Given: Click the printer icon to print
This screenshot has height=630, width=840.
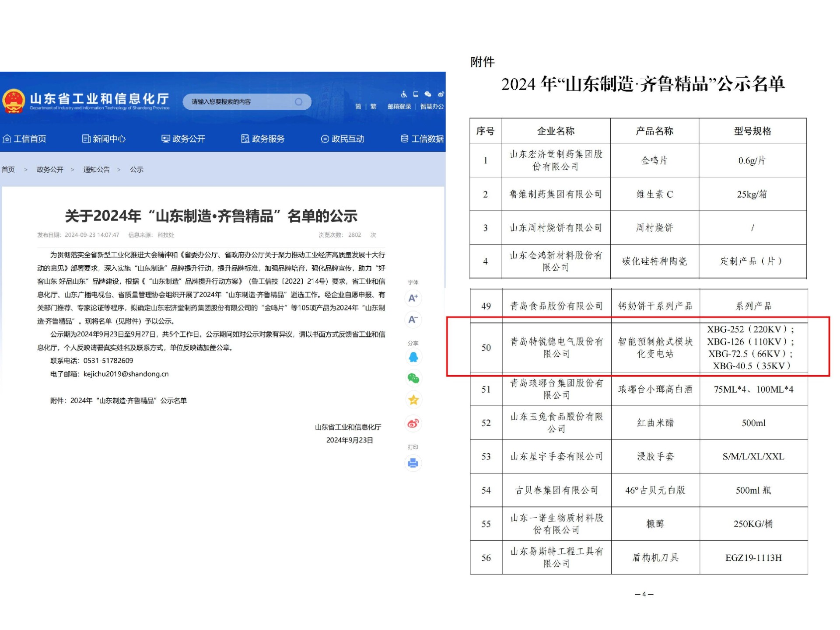Looking at the screenshot, I should tap(413, 463).
